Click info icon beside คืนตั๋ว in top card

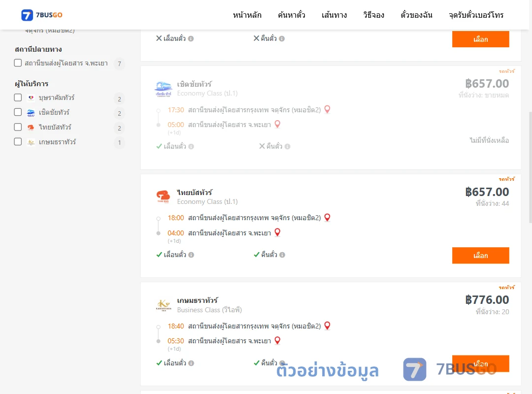(282, 39)
